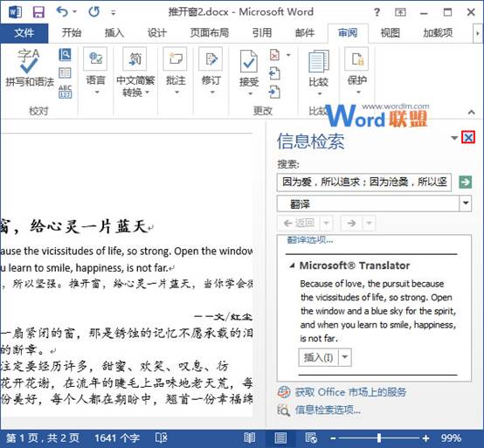Click the Word application icon in title bar
This screenshot has height=448, width=484.
[x=15, y=12]
